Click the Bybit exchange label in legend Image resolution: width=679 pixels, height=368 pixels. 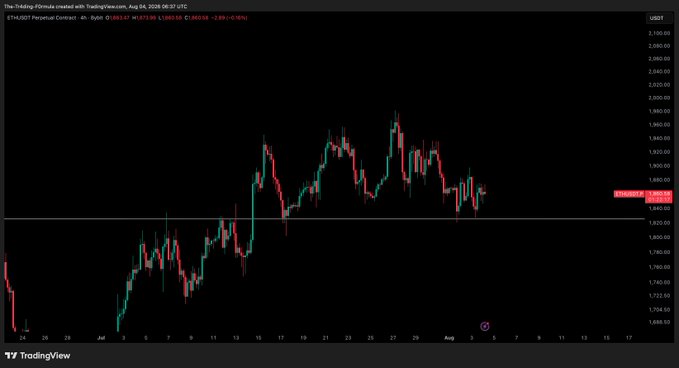(x=97, y=18)
